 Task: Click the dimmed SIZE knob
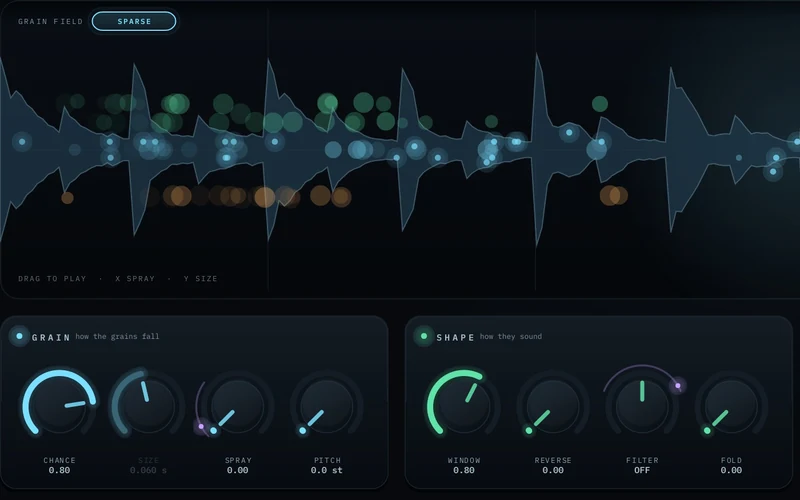[x=148, y=406]
